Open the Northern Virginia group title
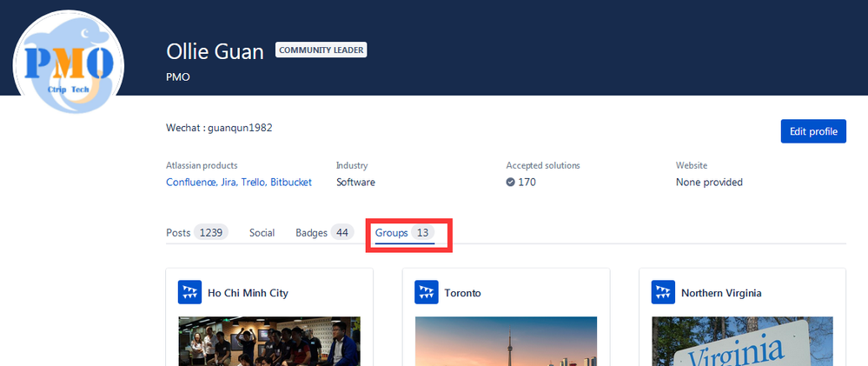Viewport: 868px width, 366px height. tap(721, 293)
